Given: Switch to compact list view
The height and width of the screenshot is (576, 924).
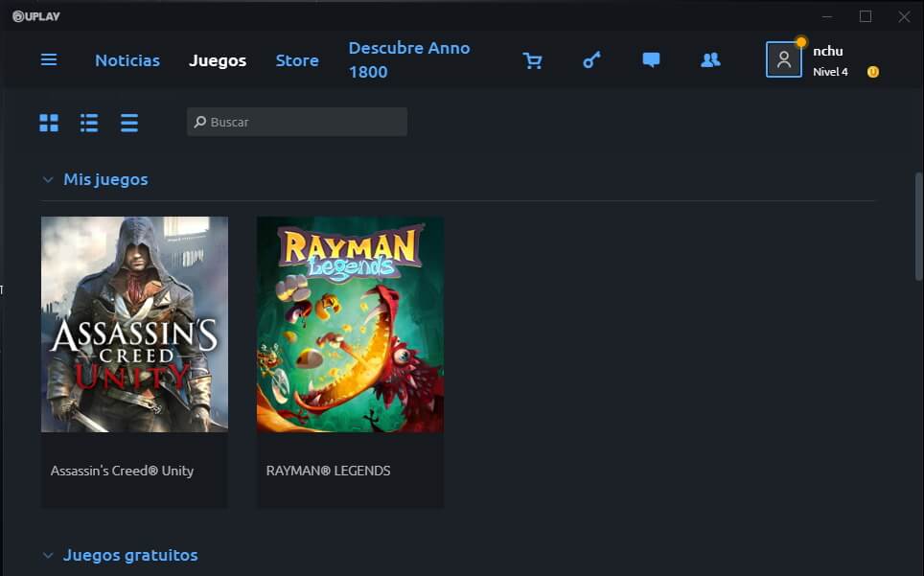Looking at the screenshot, I should [x=129, y=123].
